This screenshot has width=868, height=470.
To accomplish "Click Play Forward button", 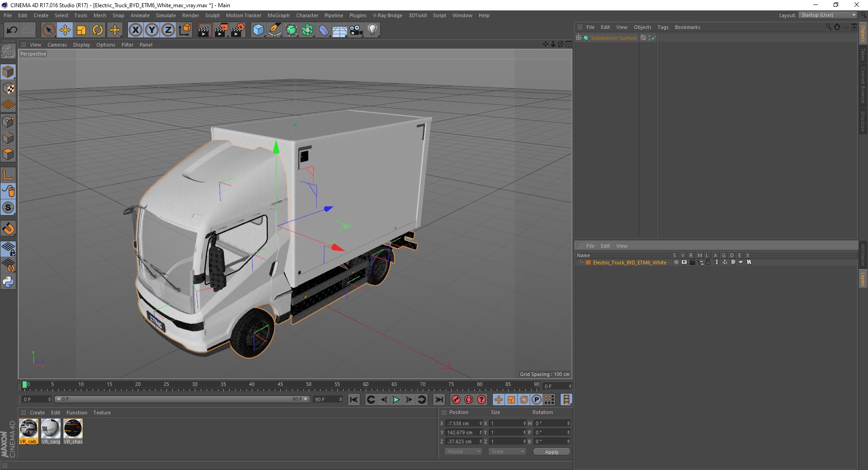I will point(396,399).
